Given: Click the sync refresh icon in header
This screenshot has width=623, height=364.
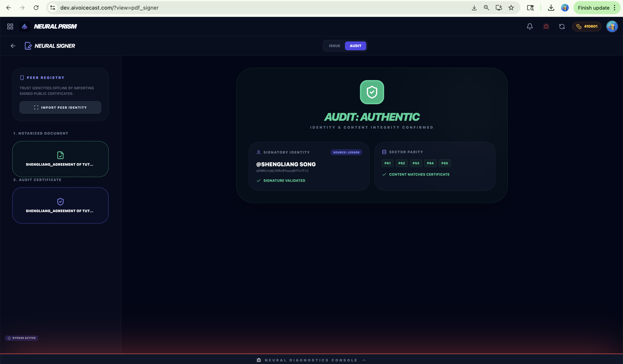Looking at the screenshot, I should pyautogui.click(x=562, y=26).
